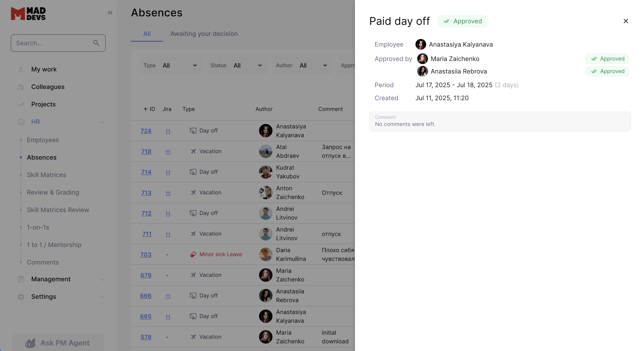Open Jira link in row 666
This screenshot has height=351, width=644.
(x=169, y=296)
